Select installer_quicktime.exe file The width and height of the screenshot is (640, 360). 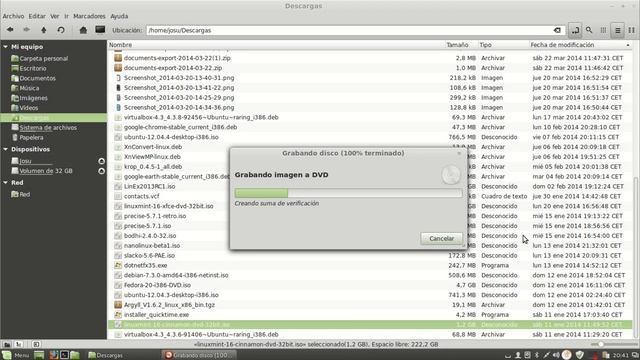156,315
